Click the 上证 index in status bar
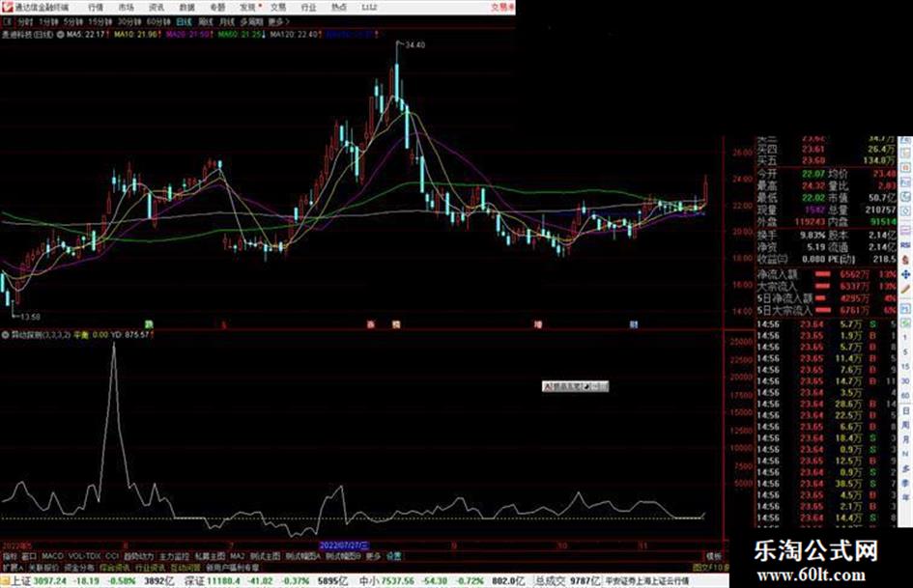 click(x=21, y=581)
